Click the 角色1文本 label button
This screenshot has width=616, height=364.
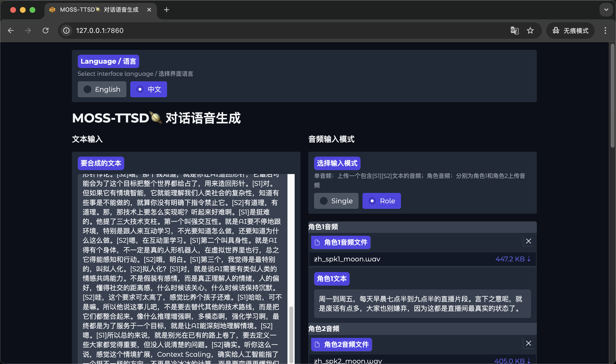coord(332,278)
